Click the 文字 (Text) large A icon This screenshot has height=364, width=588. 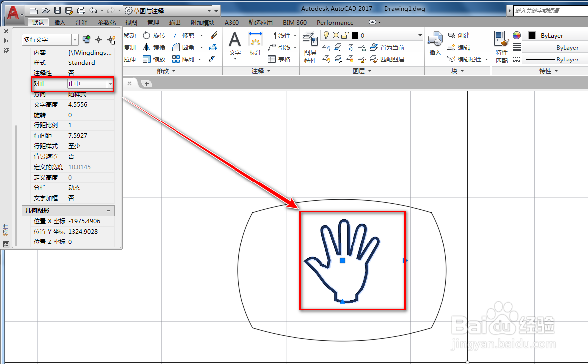coord(235,39)
